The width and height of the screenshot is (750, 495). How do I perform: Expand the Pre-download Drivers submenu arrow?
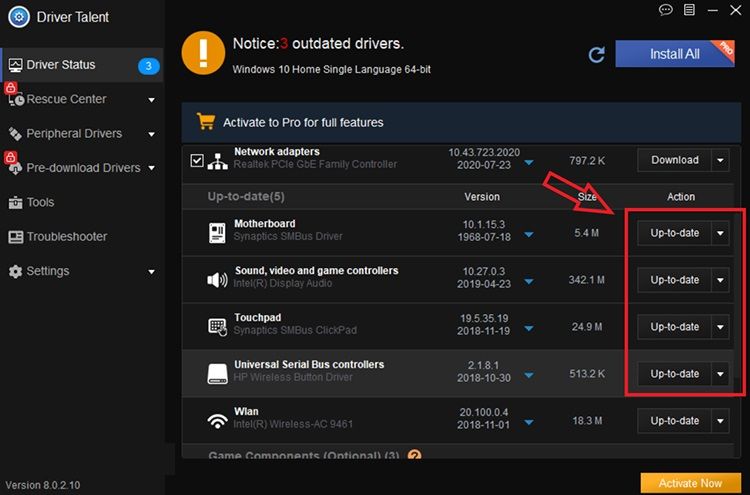click(x=152, y=168)
